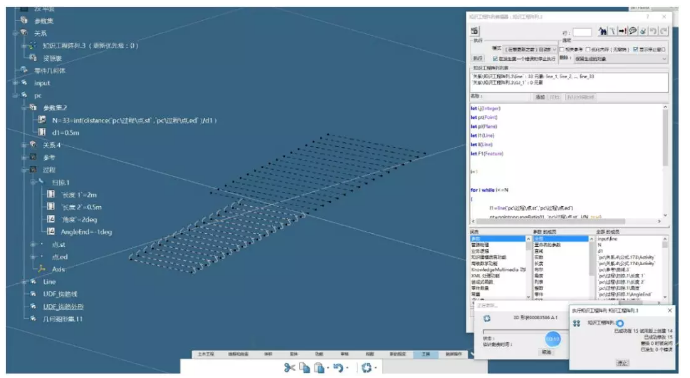Click the button at bottom of execution dialog

pos(622,363)
